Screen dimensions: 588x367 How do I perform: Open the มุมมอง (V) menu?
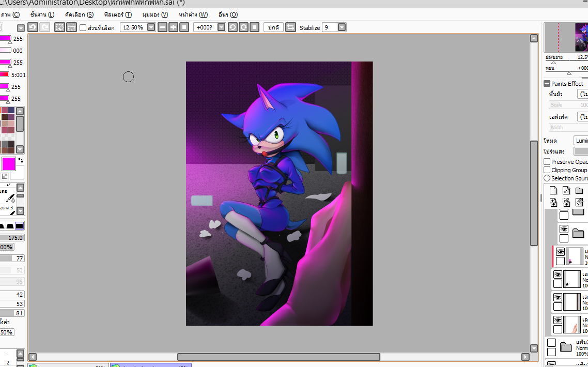click(155, 14)
